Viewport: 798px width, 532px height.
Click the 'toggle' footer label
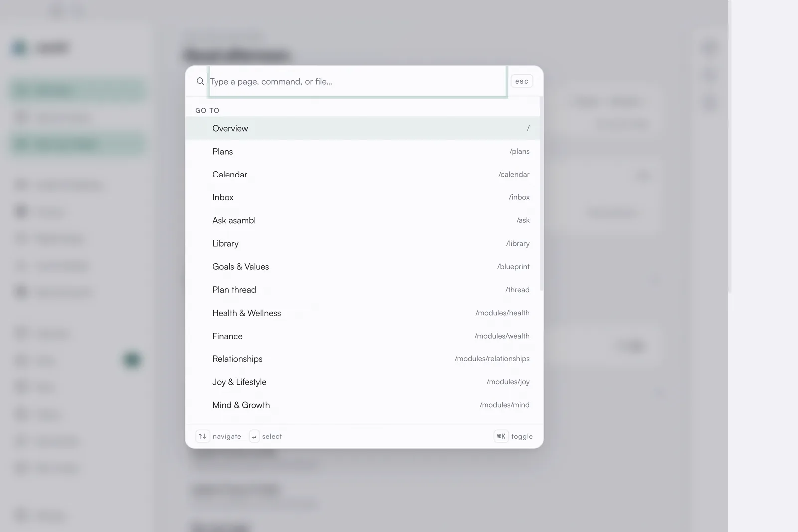[522, 436]
